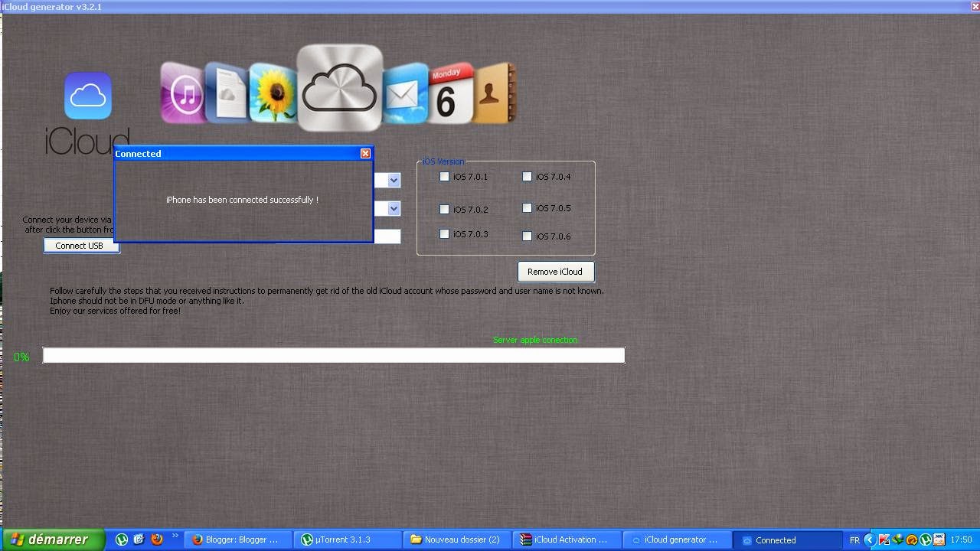Click the 'Follow carefully the steps' instruction line
The image size is (980, 551).
327,291
